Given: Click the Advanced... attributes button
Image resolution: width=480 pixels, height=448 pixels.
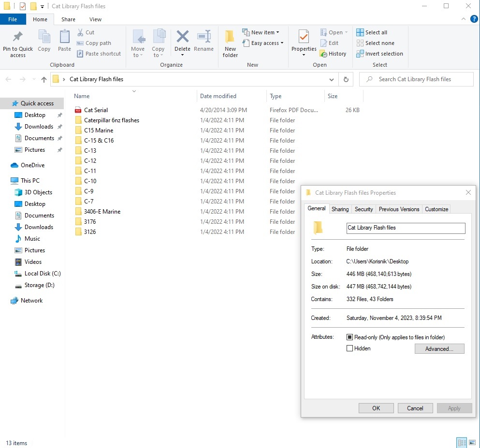Looking at the screenshot, I should pyautogui.click(x=439, y=349).
